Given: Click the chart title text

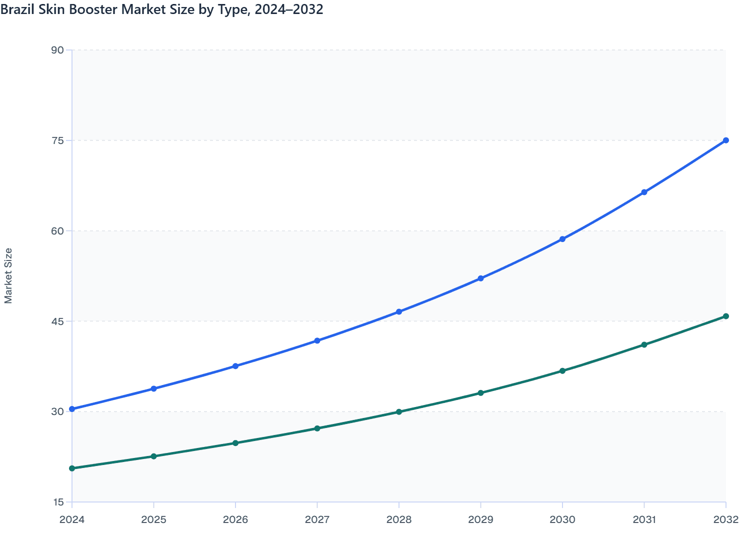Looking at the screenshot, I should point(161,9).
